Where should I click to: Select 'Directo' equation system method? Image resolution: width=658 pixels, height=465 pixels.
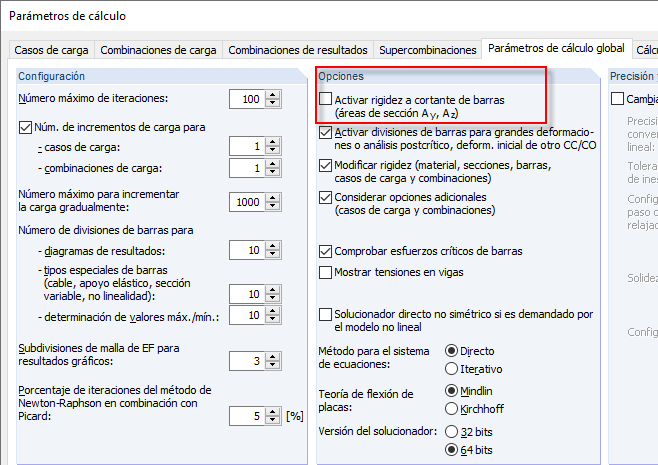pos(451,351)
